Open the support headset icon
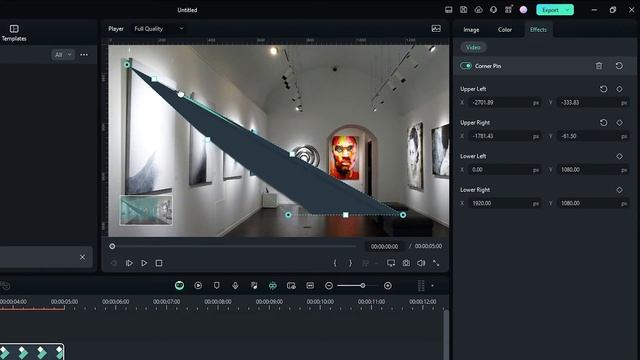This screenshot has width=640, height=360. pos(493,10)
